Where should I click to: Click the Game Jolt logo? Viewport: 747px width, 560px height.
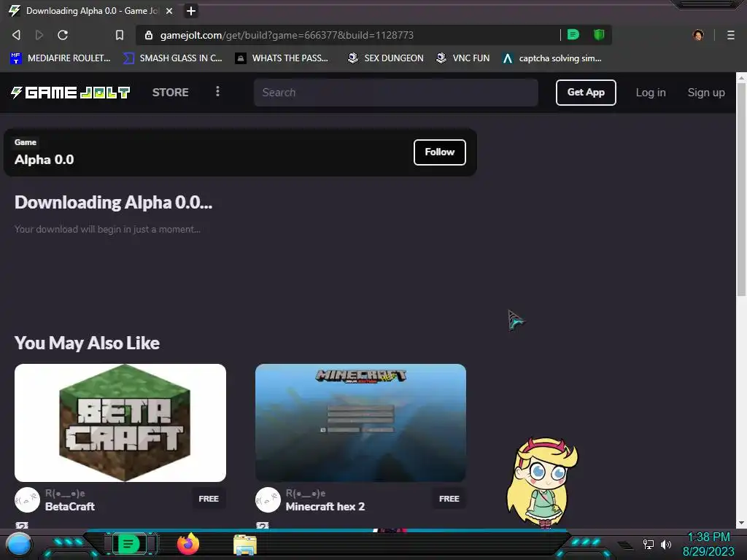pos(70,93)
